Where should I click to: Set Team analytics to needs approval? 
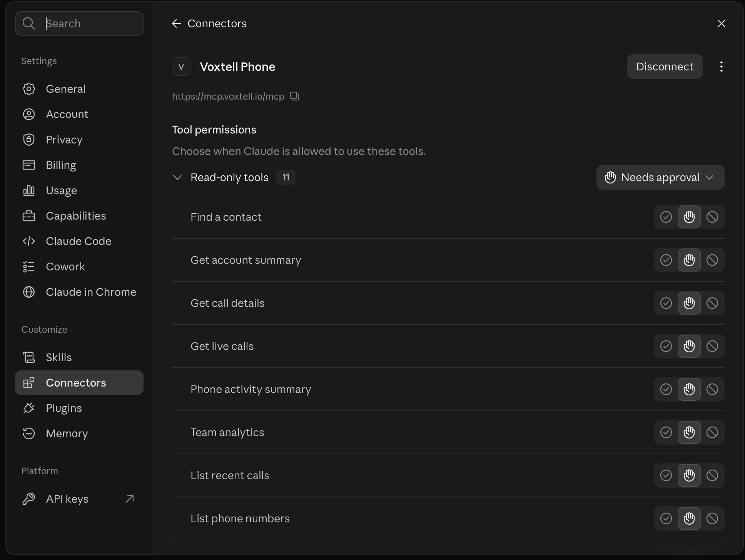(689, 432)
